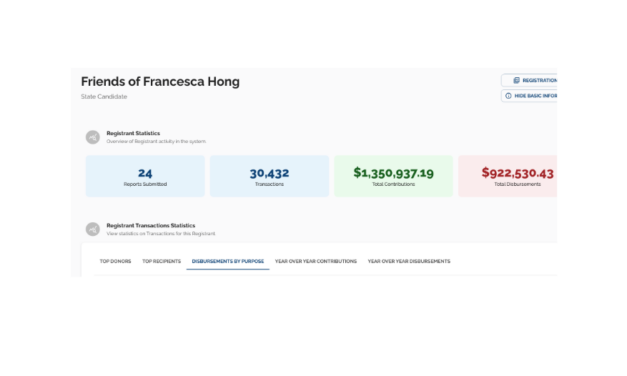Click the Friends of Francesca Hong heading
Image resolution: width=627 pixels, height=376 pixels.
coord(160,82)
